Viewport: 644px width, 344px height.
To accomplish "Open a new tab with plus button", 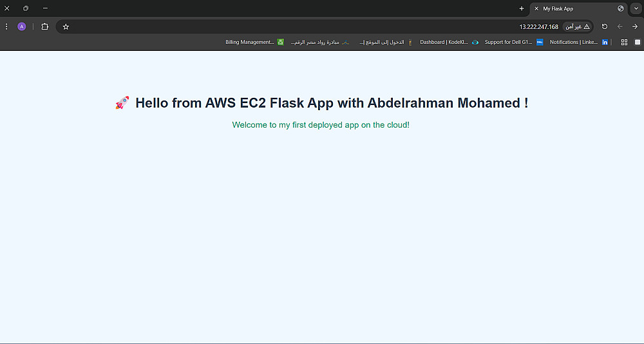I will 522,8.
